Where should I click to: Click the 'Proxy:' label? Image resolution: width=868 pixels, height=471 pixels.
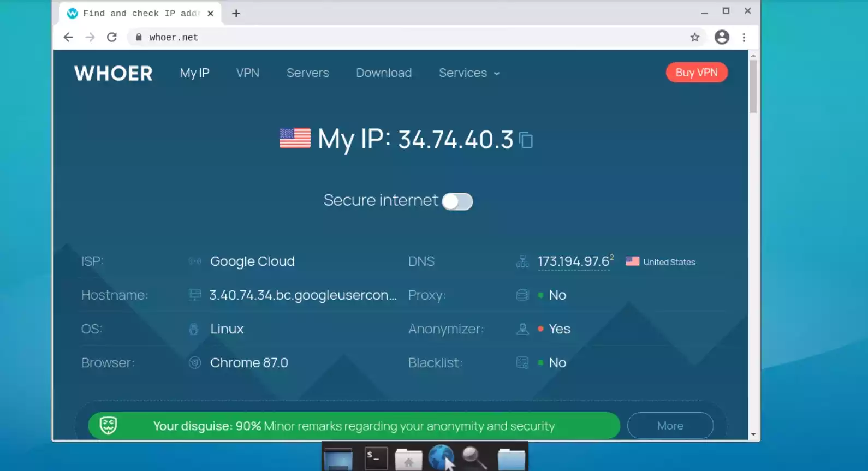point(427,295)
